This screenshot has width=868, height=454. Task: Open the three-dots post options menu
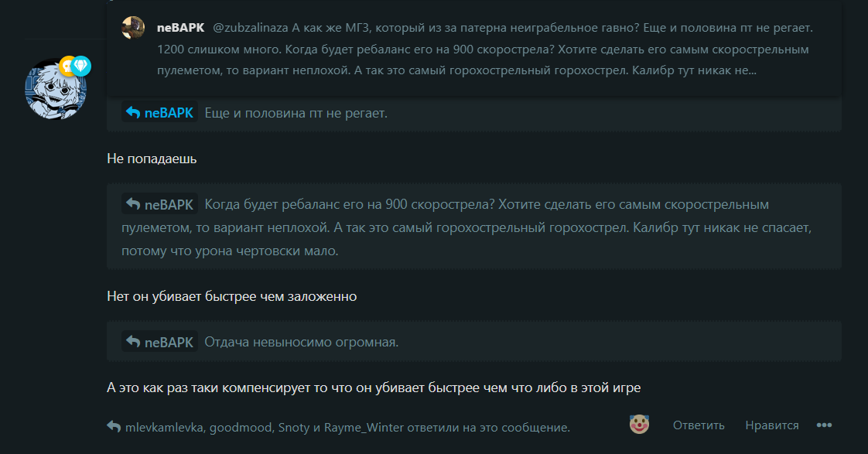[x=824, y=425]
